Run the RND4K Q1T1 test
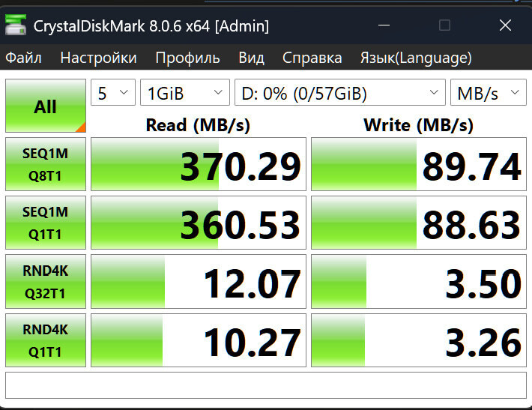 46,340
